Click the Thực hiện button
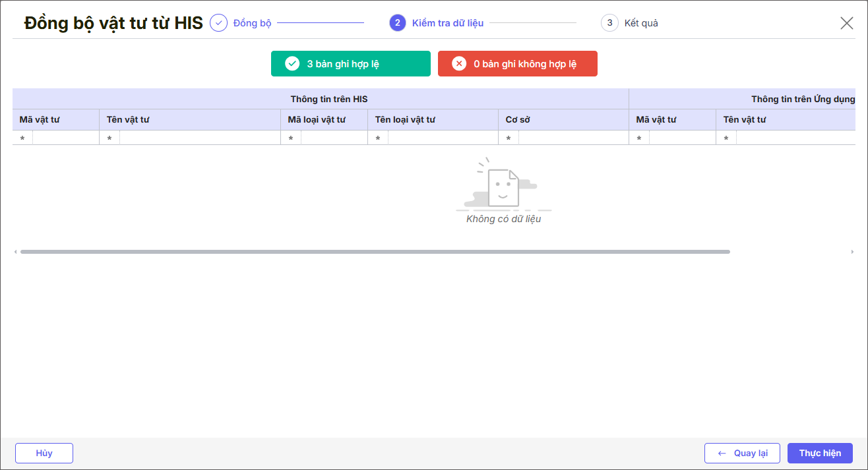 coord(820,454)
